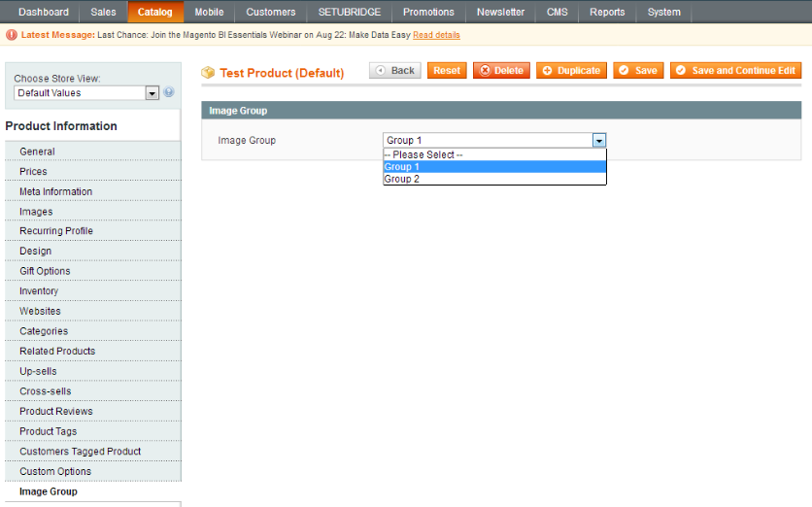This screenshot has height=507, width=812.
Task: Follow the Read details link
Action: (x=436, y=35)
